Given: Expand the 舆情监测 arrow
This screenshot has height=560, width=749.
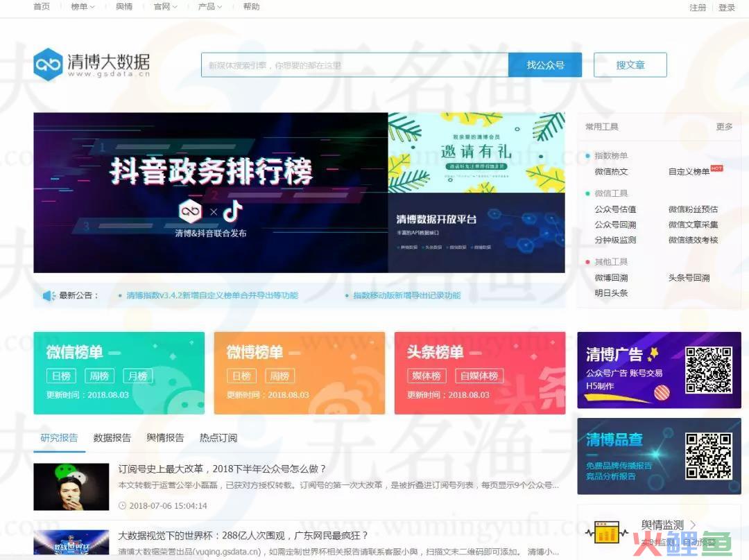Looking at the screenshot, I should (693, 524).
